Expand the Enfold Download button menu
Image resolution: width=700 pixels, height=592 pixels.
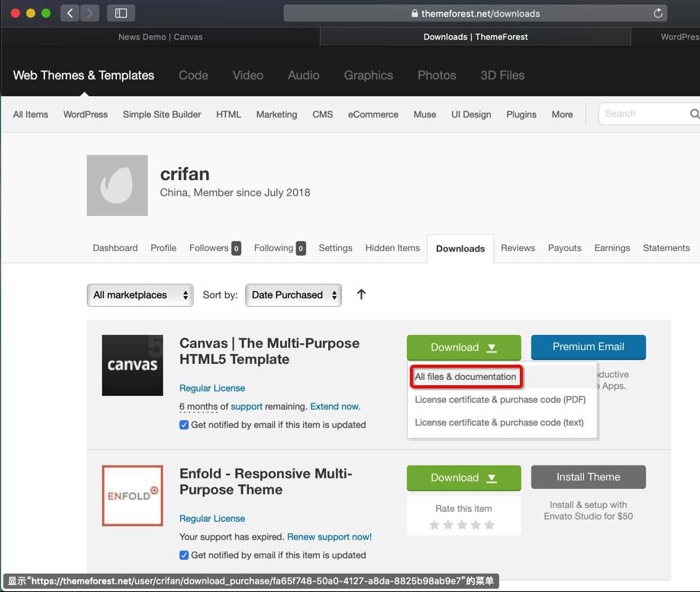tap(464, 478)
